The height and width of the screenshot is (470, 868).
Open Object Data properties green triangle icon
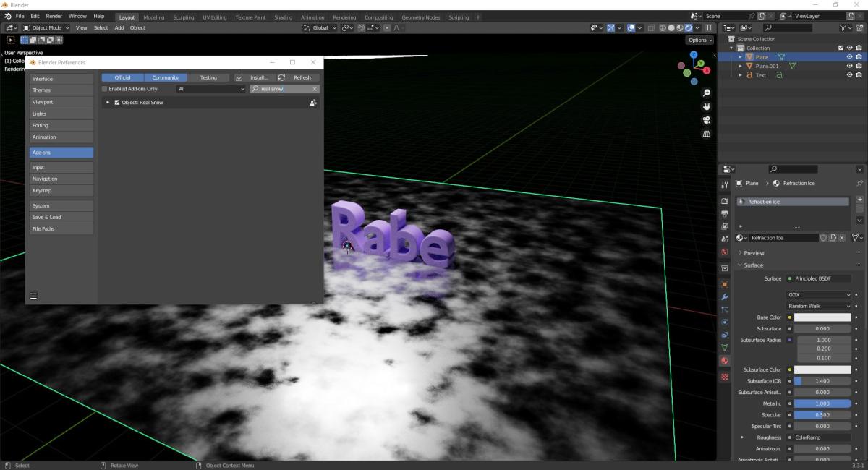[724, 348]
